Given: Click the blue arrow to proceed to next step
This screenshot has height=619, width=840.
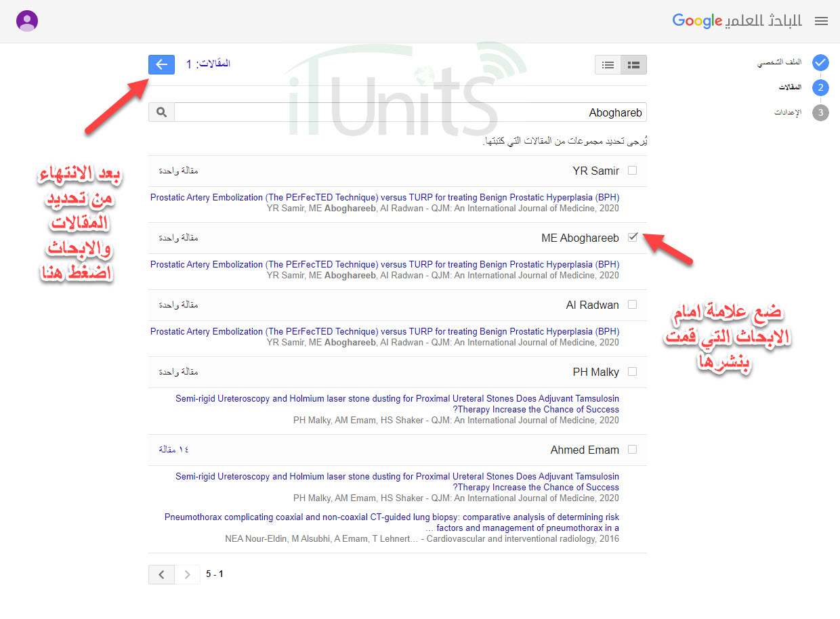Looking at the screenshot, I should click(161, 64).
